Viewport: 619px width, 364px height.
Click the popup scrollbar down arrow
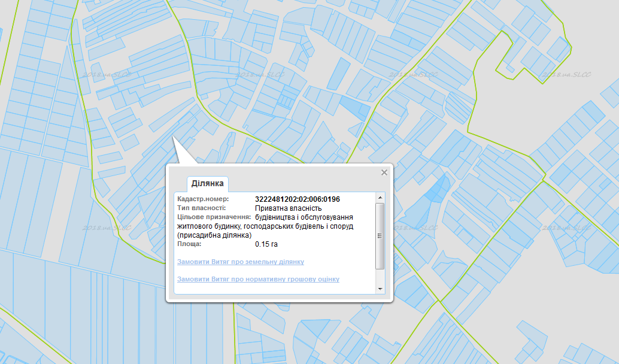[x=380, y=289]
